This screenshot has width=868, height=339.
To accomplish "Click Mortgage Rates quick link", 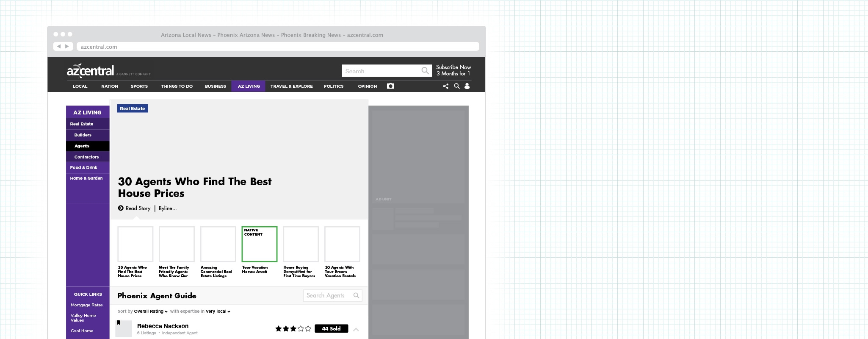I will [x=87, y=305].
